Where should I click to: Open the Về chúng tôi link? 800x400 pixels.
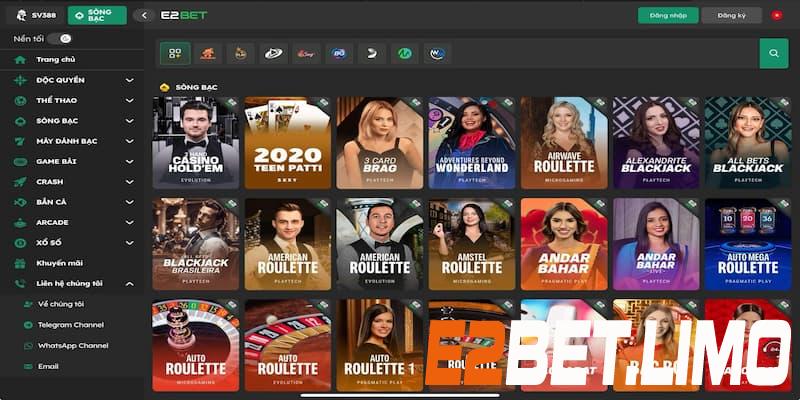click(61, 304)
